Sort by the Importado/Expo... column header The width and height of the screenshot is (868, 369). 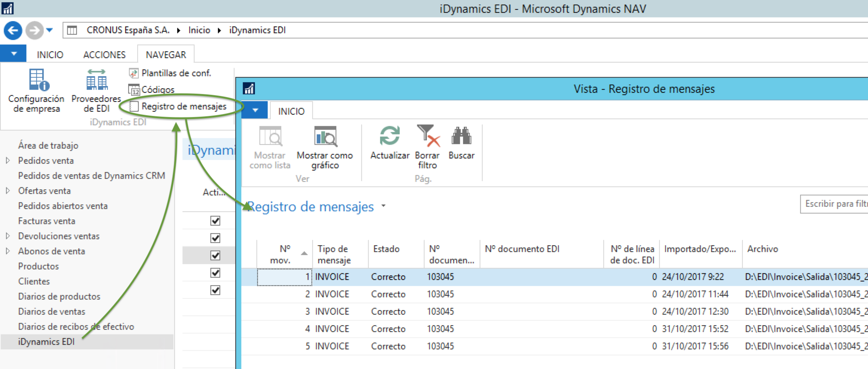[701, 254]
